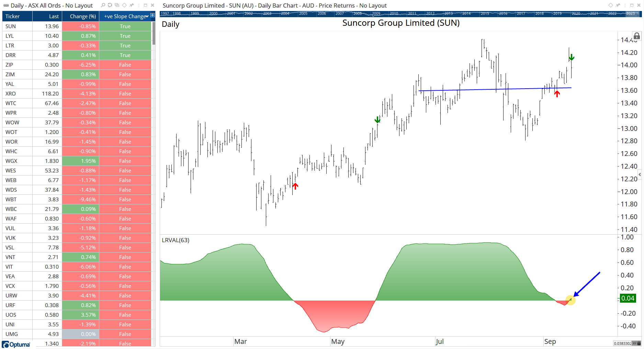Expand the side panel arrow on chart right edge
Screen dimensions: 644x349
click(640, 174)
